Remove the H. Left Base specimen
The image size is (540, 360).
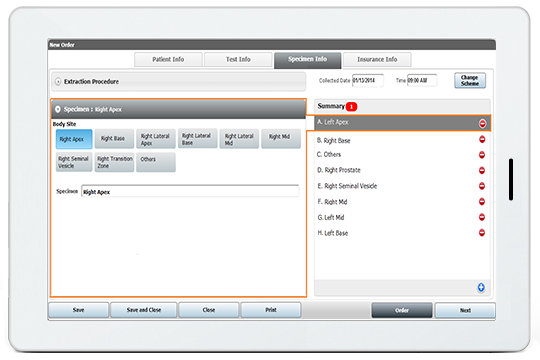click(x=482, y=233)
